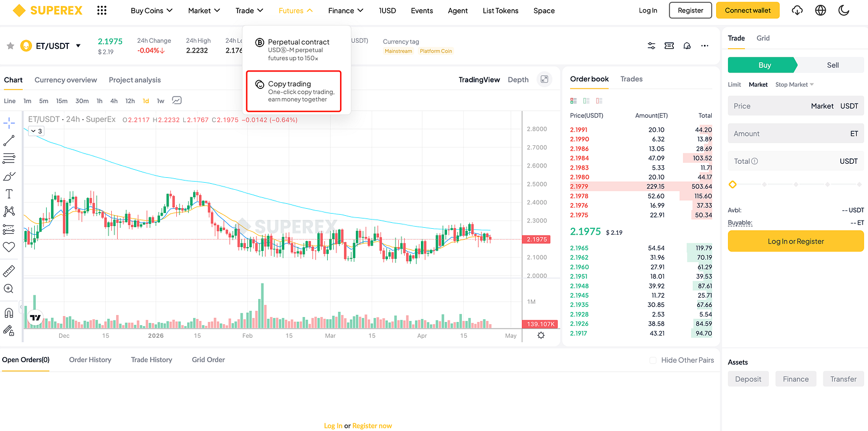Open the chart indicators icon next to 1w

[177, 100]
